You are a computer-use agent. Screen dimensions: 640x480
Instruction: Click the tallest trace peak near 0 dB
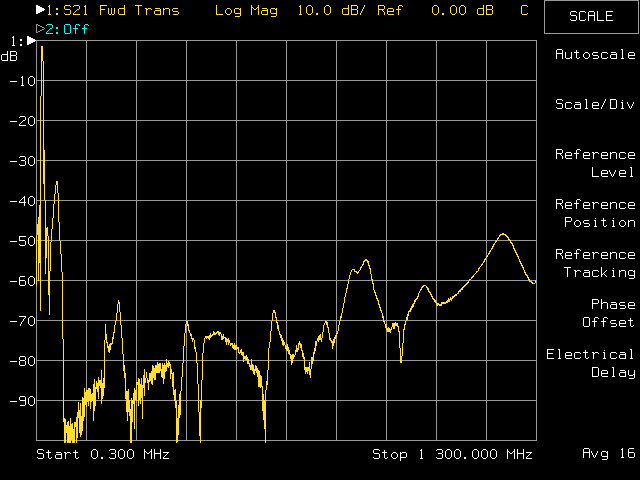coord(42,48)
